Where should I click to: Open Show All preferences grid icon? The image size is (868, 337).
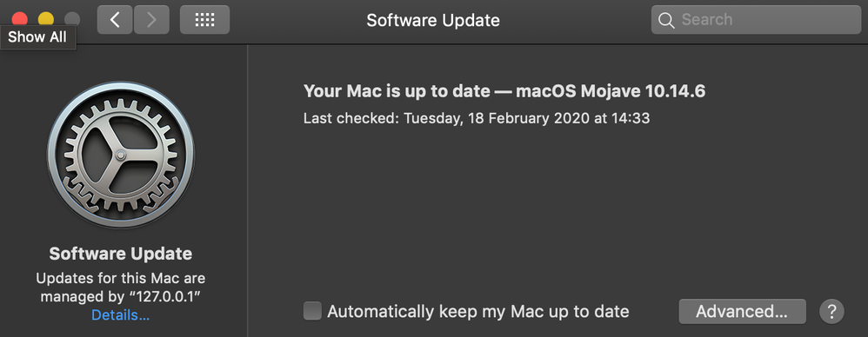click(204, 20)
